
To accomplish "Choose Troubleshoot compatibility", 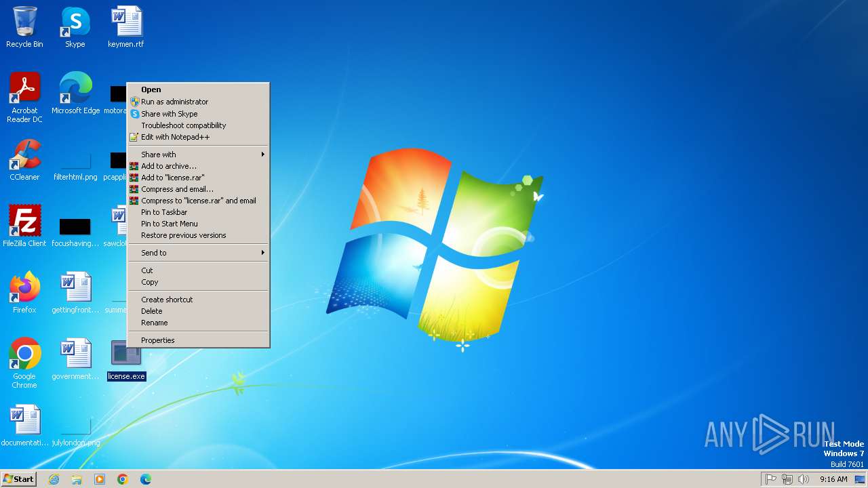I will pos(199,125).
